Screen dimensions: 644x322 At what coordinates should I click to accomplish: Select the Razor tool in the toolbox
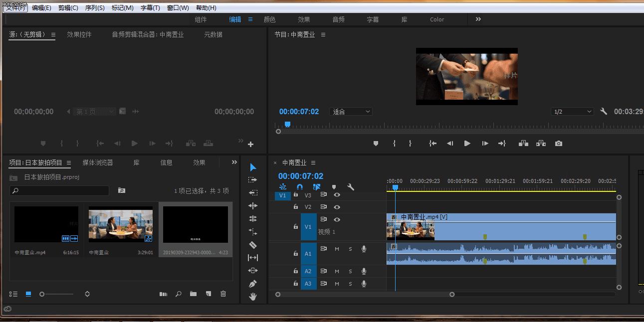click(x=253, y=245)
